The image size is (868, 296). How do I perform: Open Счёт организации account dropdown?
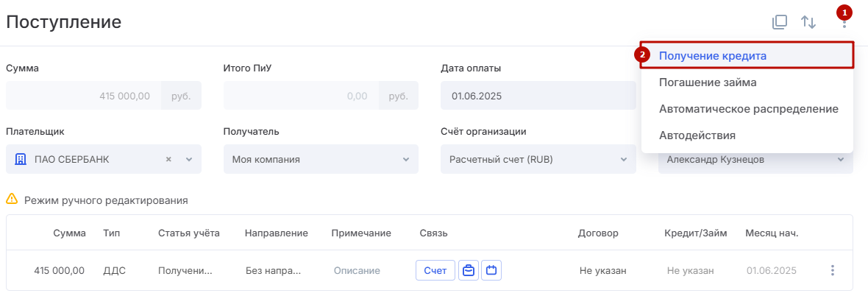pyautogui.click(x=538, y=159)
